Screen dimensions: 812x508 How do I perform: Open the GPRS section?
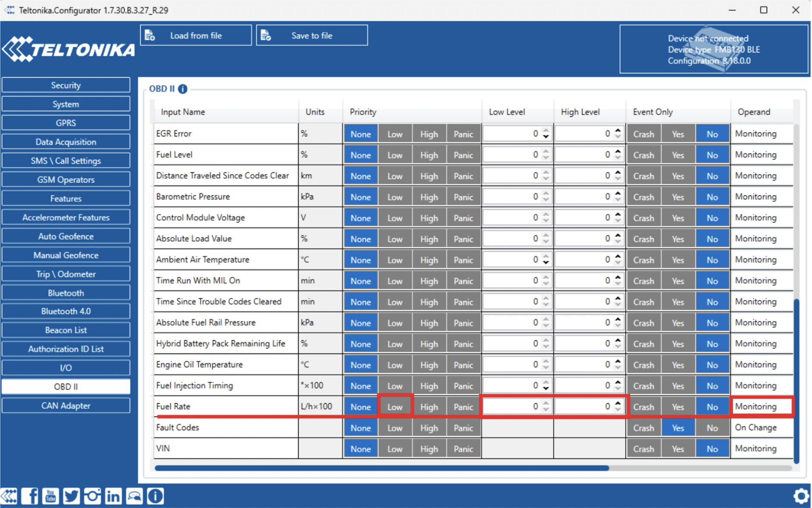pyautogui.click(x=66, y=123)
